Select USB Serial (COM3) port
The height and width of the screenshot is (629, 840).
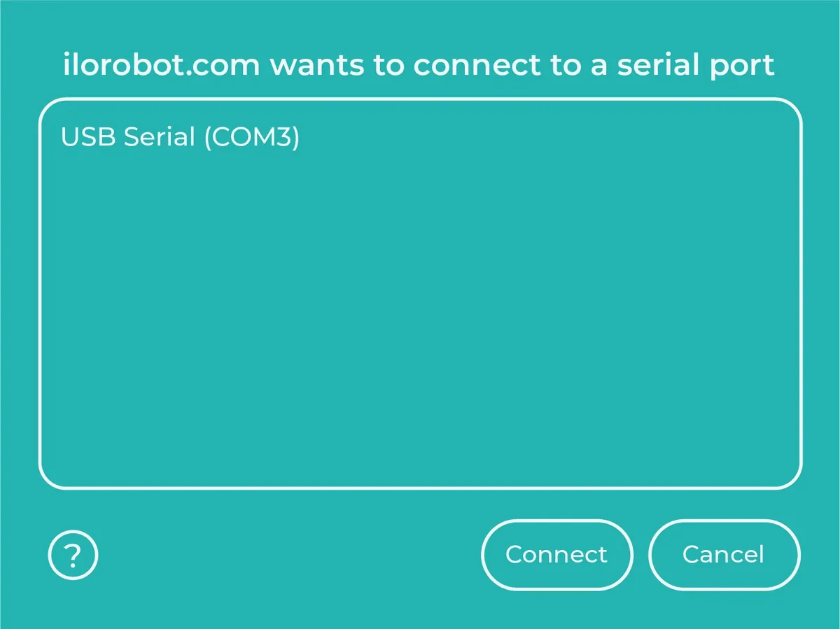pyautogui.click(x=181, y=137)
